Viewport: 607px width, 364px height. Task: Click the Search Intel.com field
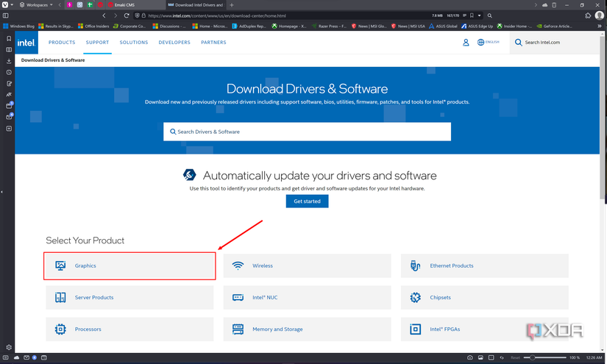[554, 43]
